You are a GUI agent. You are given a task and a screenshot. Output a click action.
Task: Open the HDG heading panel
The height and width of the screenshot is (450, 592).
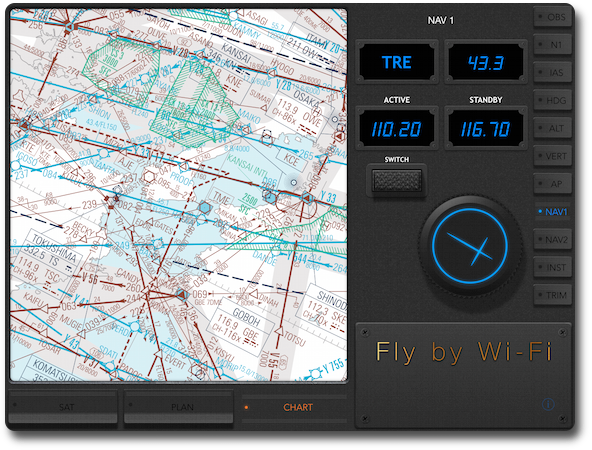pyautogui.click(x=552, y=101)
